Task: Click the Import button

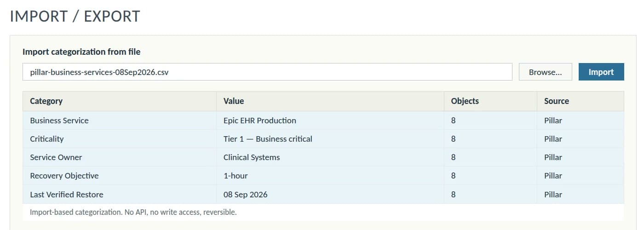Action: 601,72
